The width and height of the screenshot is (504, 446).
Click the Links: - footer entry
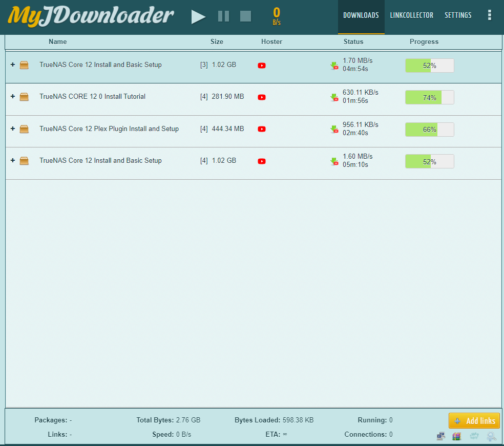click(x=60, y=434)
